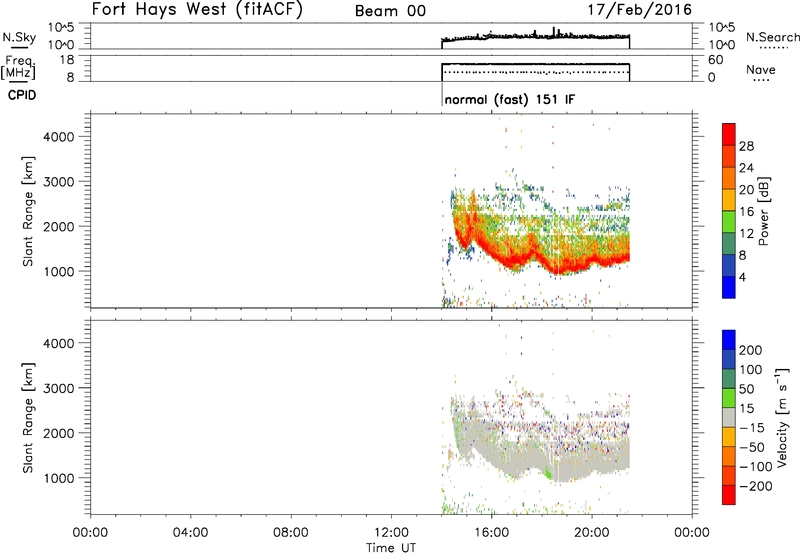This screenshot has width=800, height=554.
Task: Click the gray swatch of the velocity colorbar
Action: 729,417
